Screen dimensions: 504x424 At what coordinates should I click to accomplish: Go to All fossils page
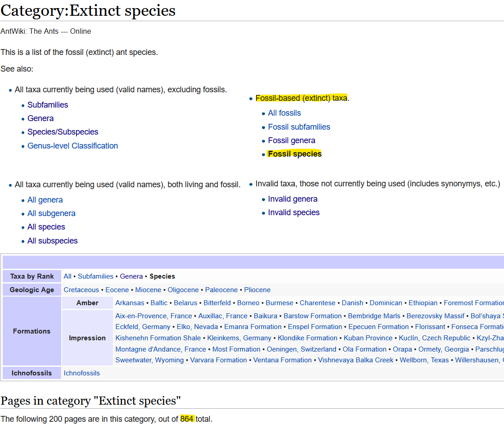click(x=284, y=113)
